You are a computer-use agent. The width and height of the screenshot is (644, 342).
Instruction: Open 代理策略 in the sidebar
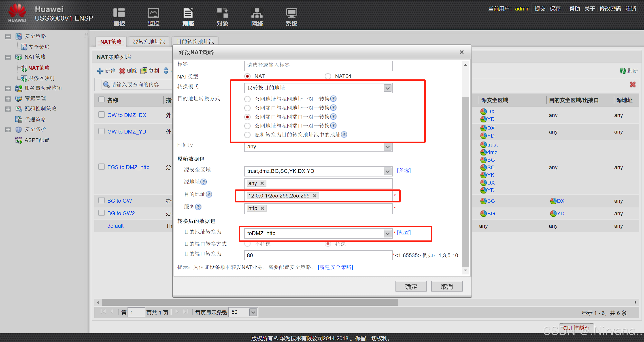tap(35, 119)
